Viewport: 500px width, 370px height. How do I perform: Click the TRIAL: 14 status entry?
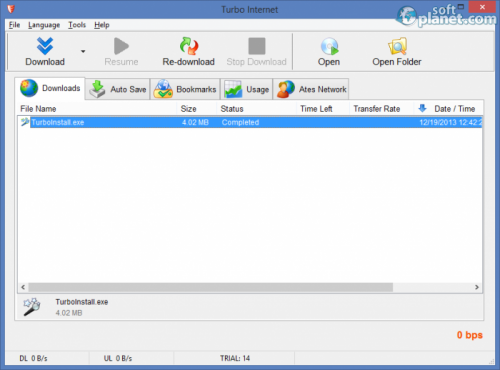tap(235, 358)
